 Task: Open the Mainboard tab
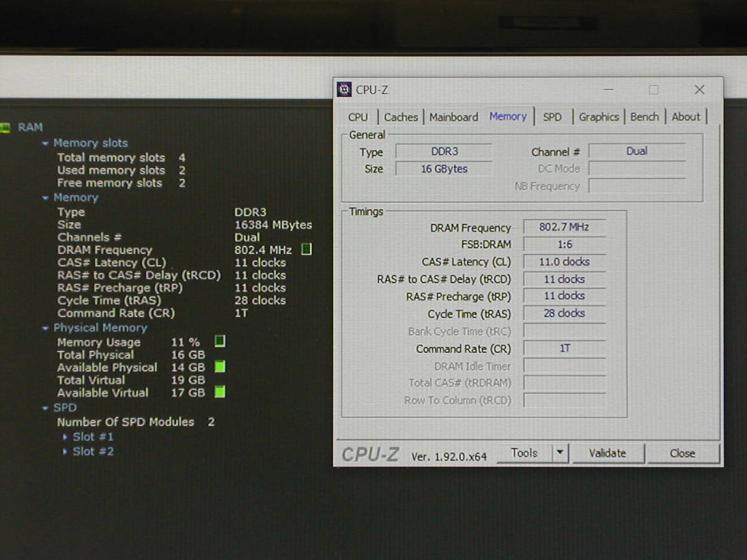pyautogui.click(x=454, y=117)
